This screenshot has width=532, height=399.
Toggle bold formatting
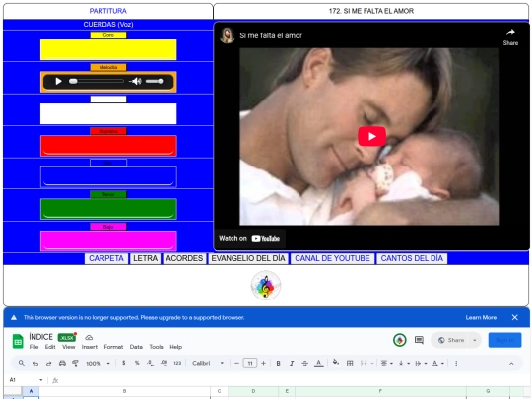point(278,363)
